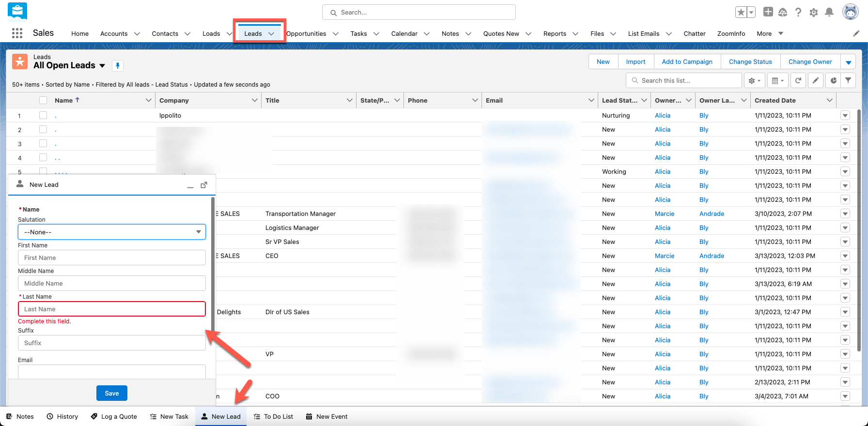Screen dimensions: 868x426
Task: Select the checkbox for row 1
Action: pos(43,115)
